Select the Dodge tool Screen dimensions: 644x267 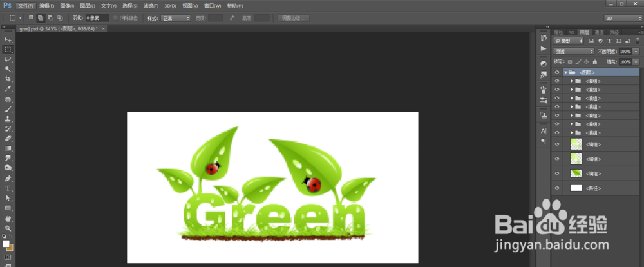pos(8,168)
